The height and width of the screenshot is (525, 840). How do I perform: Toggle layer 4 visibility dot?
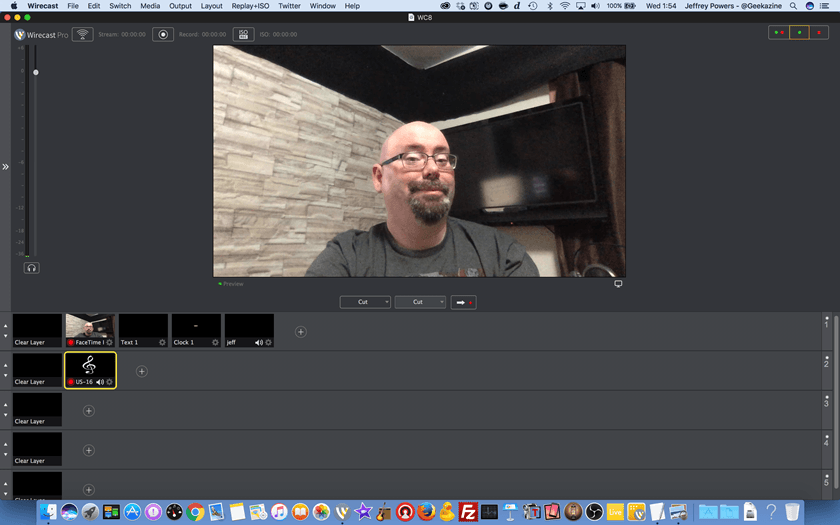(x=827, y=437)
